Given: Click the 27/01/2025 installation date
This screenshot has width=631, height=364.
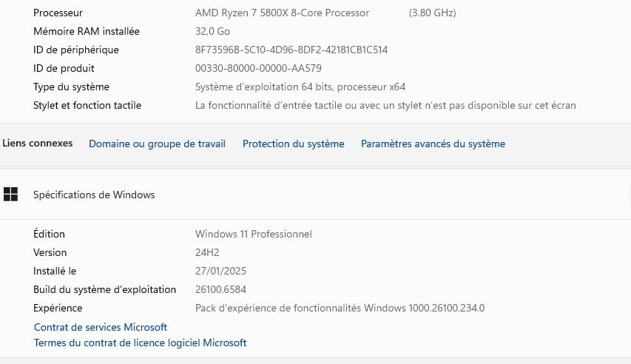Looking at the screenshot, I should click(x=220, y=271).
